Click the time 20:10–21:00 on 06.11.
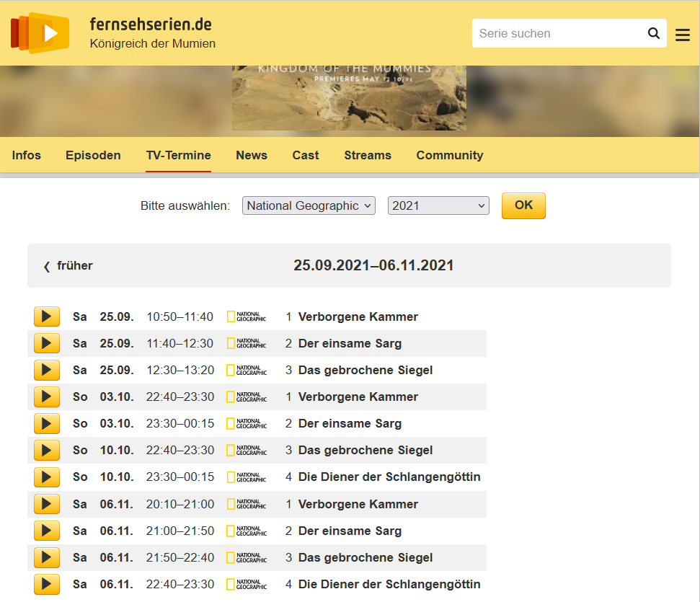 pos(180,504)
